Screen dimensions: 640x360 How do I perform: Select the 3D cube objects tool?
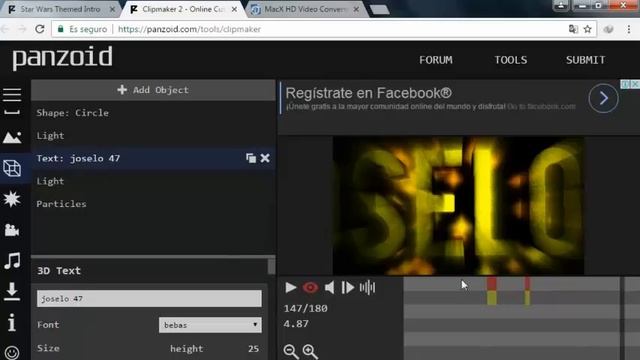(x=12, y=168)
